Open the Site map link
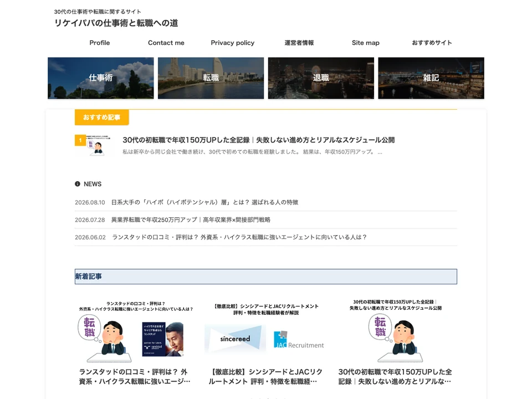The image size is (532, 399). point(365,43)
